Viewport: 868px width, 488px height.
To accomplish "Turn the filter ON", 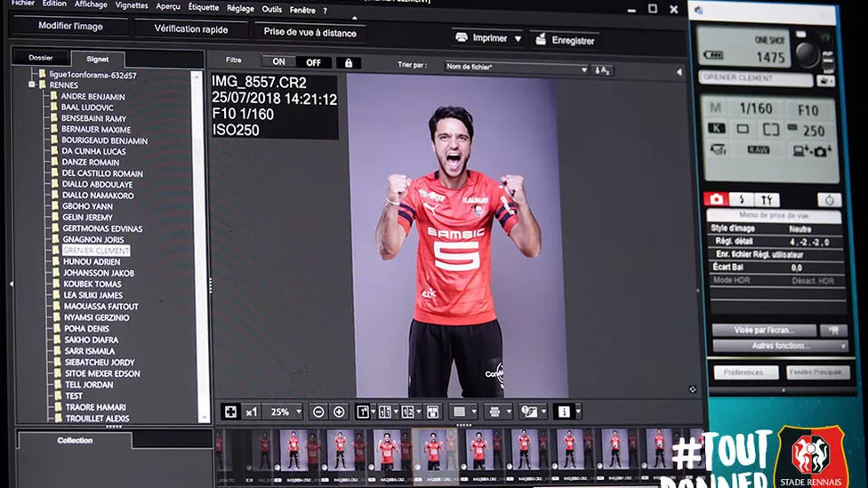I will [278, 62].
